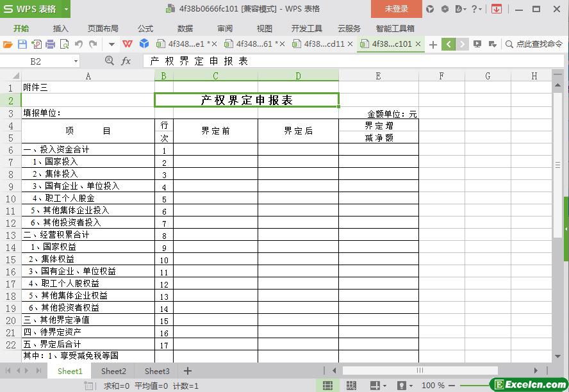Click the print icon
The width and height of the screenshot is (569, 392).
(51, 44)
